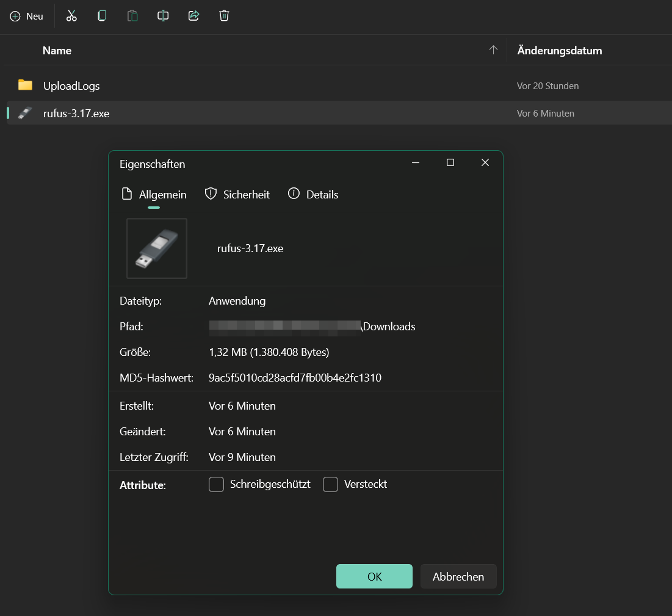
Task: Click the paste icon in the toolbar
Action: point(132,15)
